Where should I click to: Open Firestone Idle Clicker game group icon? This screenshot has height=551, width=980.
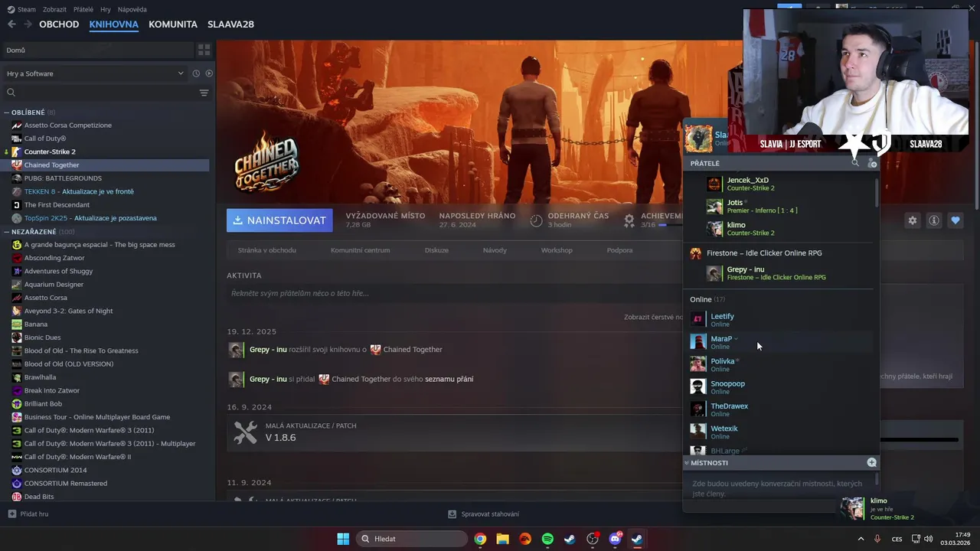(x=695, y=253)
